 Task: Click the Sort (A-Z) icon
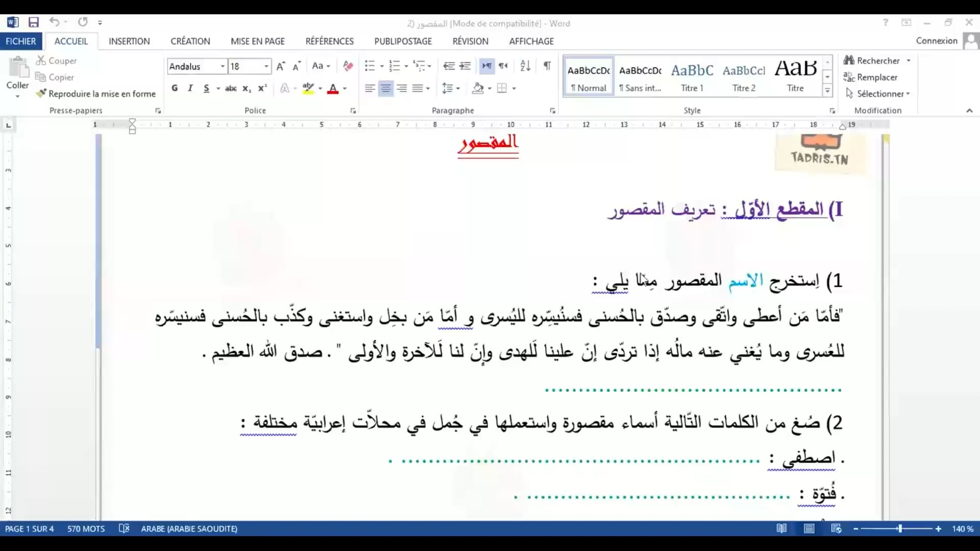525,66
